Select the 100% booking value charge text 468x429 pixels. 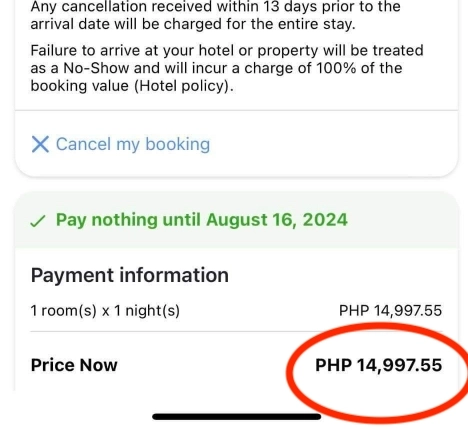click(359, 68)
